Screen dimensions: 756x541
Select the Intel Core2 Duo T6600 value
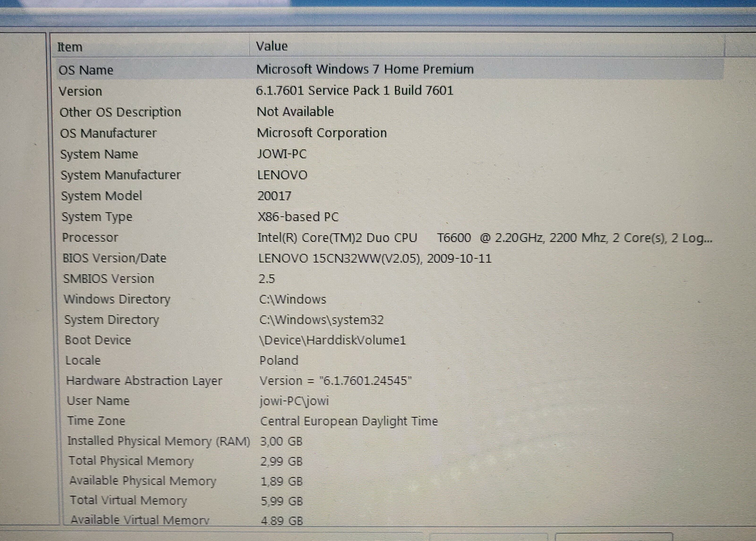485,238
